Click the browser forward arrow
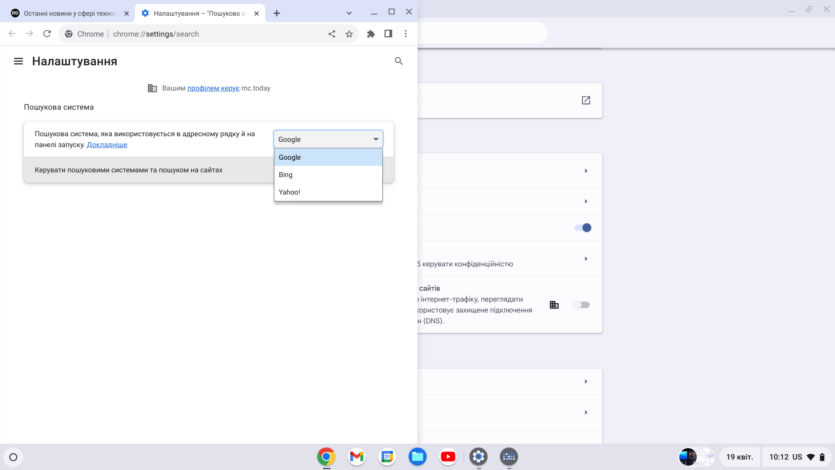 tap(29, 34)
